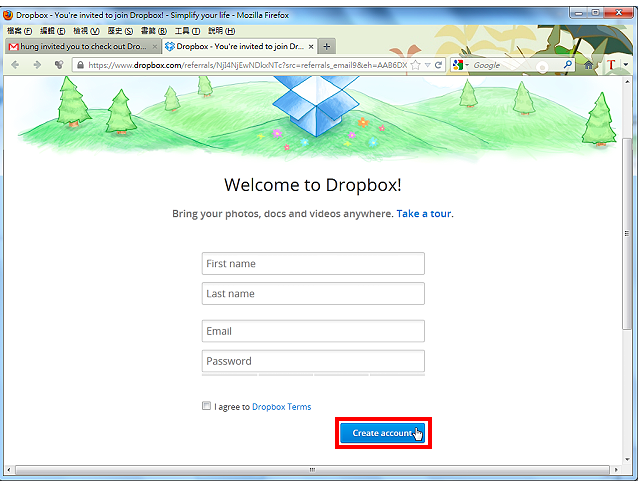Viewport: 642px width, 486px height.
Task: Select the 'Dropbox - You're invited to join' tab
Action: pos(240,46)
